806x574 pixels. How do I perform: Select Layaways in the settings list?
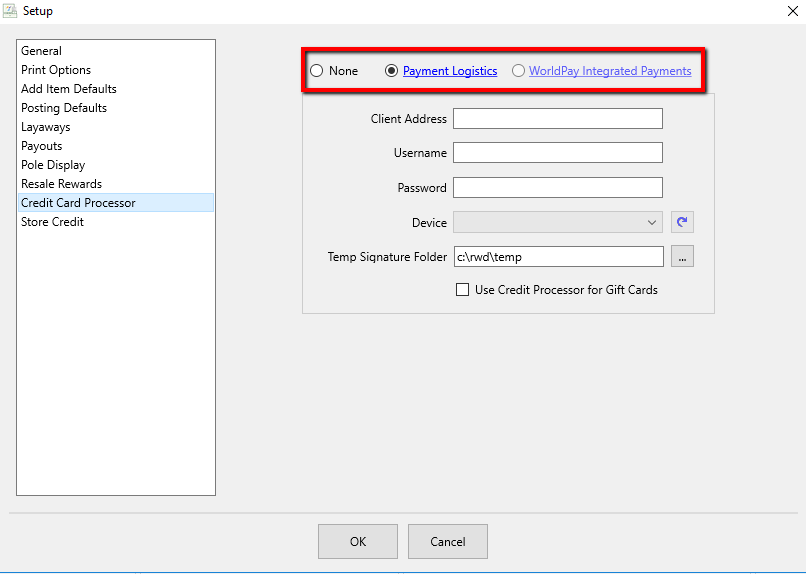(116, 127)
